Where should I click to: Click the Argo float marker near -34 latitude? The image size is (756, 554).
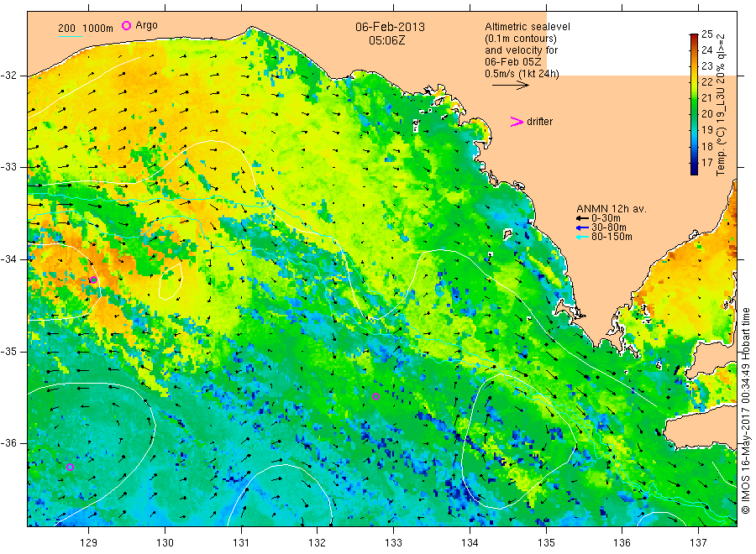93,280
